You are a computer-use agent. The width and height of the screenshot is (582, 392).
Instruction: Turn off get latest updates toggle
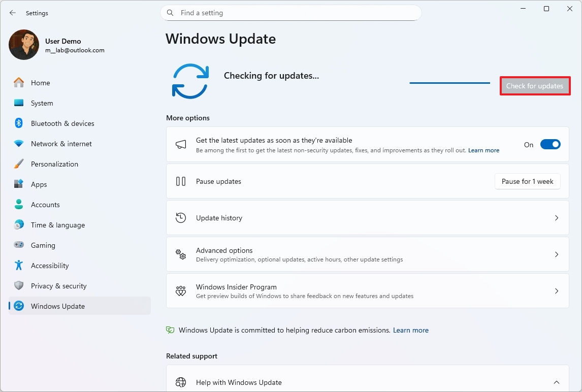tap(550, 145)
